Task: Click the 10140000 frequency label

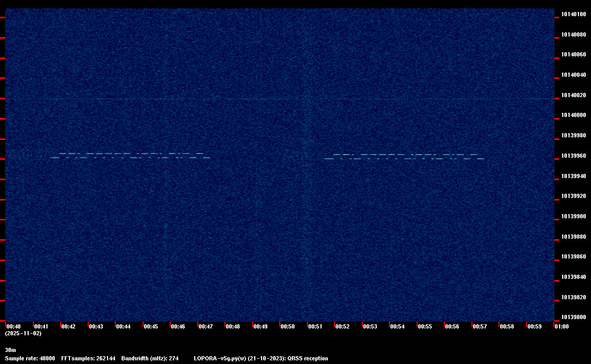Action: pyautogui.click(x=574, y=115)
